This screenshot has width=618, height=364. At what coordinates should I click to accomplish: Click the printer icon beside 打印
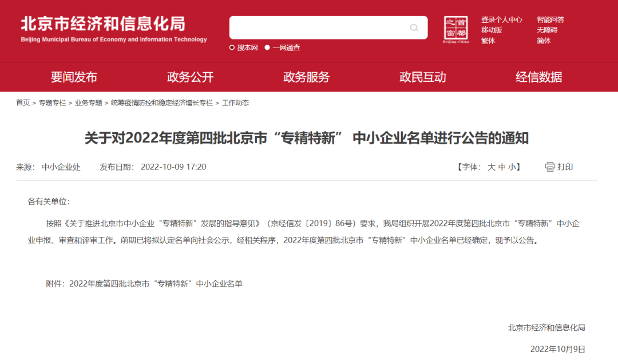coord(550,167)
